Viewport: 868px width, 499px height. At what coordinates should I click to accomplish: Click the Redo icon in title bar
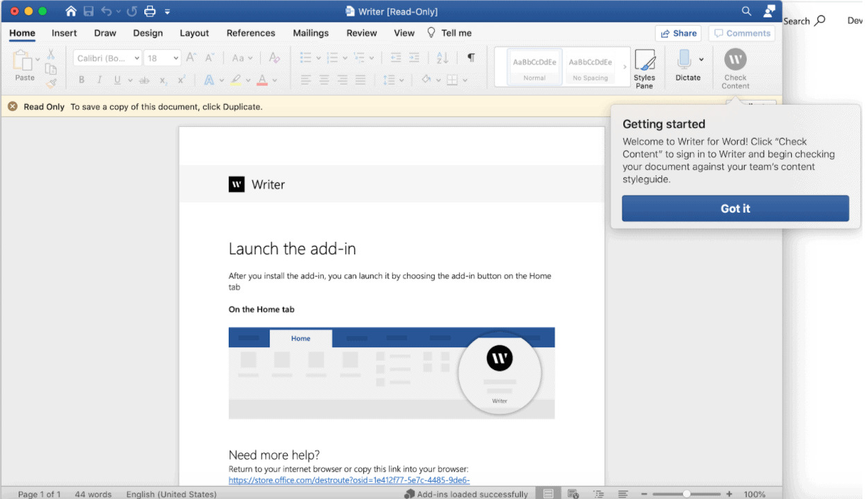[132, 11]
